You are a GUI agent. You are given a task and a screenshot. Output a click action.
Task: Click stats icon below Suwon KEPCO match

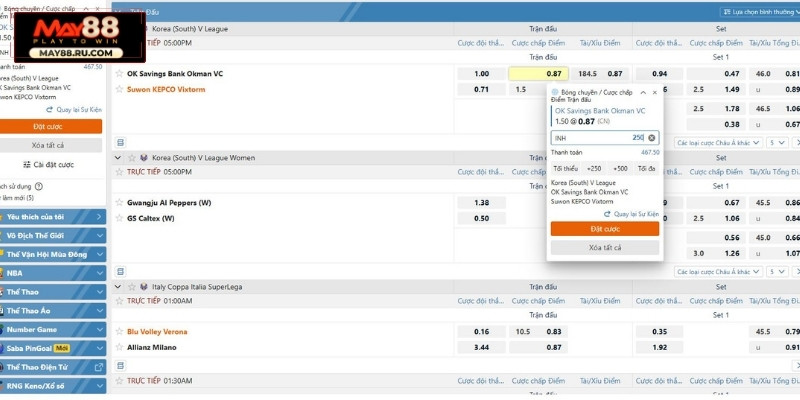pyautogui.click(x=121, y=143)
